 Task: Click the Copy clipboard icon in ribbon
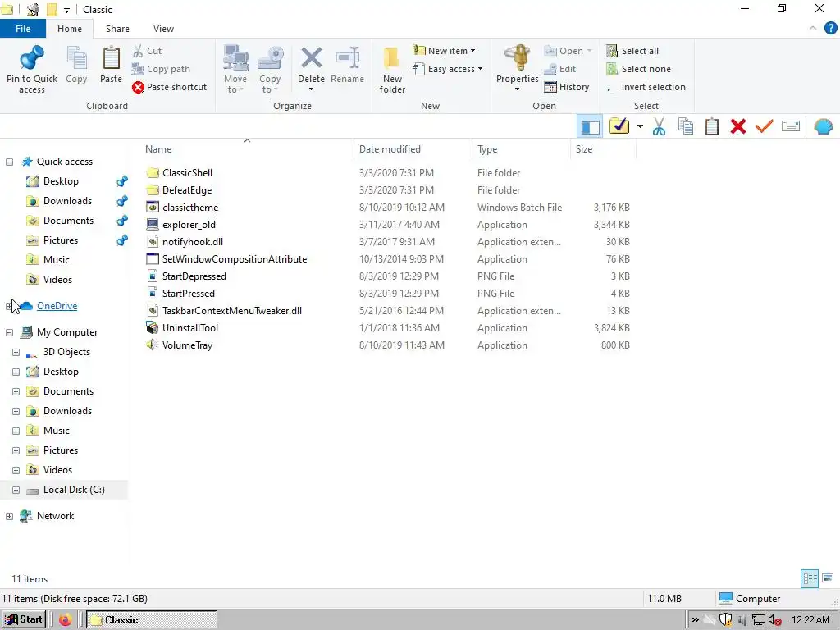pyautogui.click(x=76, y=58)
